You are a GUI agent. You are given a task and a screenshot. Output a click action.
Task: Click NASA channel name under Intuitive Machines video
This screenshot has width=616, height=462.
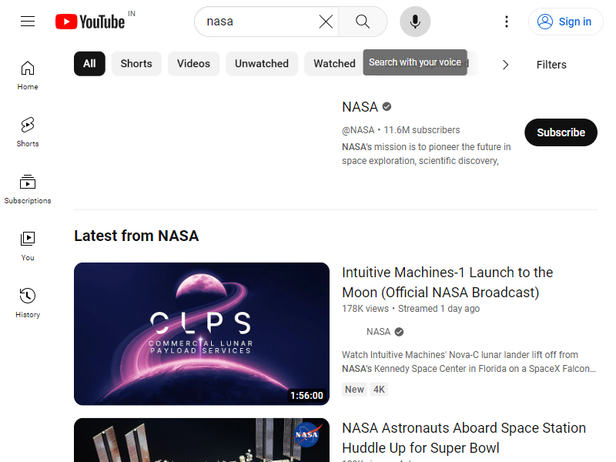point(378,332)
